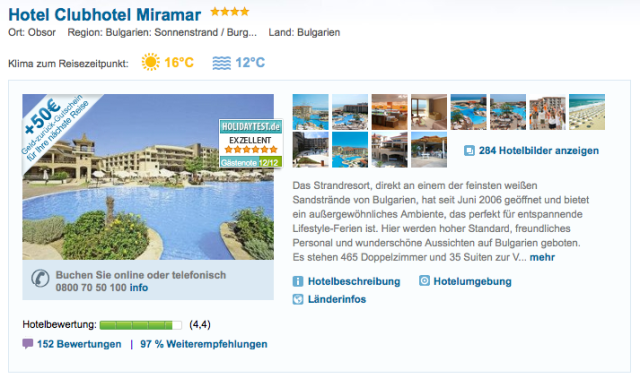
Task: Click the 'mehr' link after the description
Action: click(x=542, y=257)
